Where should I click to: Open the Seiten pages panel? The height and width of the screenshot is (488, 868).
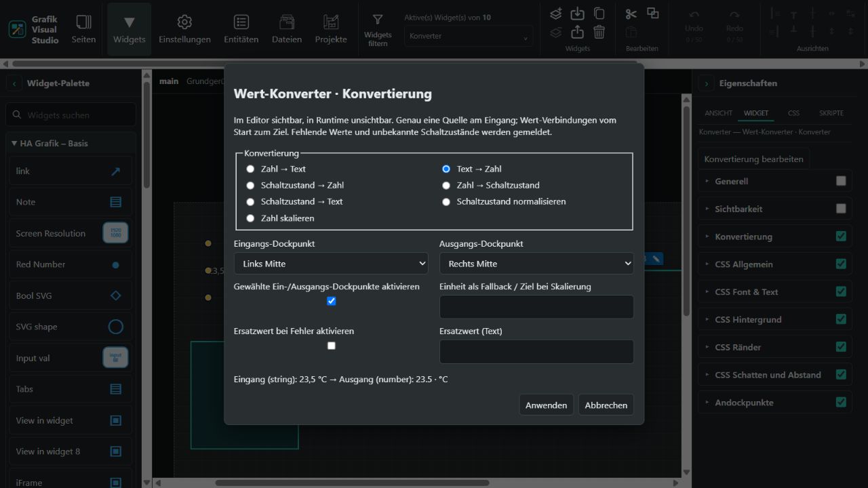coord(83,28)
